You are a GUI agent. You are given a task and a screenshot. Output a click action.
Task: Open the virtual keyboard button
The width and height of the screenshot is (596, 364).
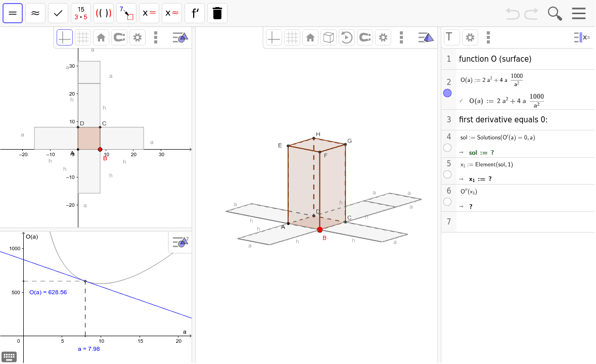(9, 357)
